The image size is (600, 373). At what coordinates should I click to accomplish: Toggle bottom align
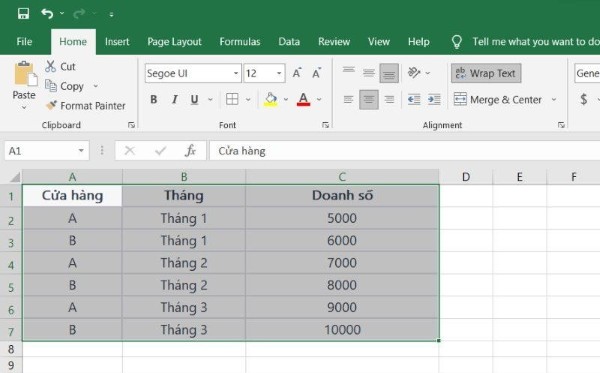(x=389, y=73)
